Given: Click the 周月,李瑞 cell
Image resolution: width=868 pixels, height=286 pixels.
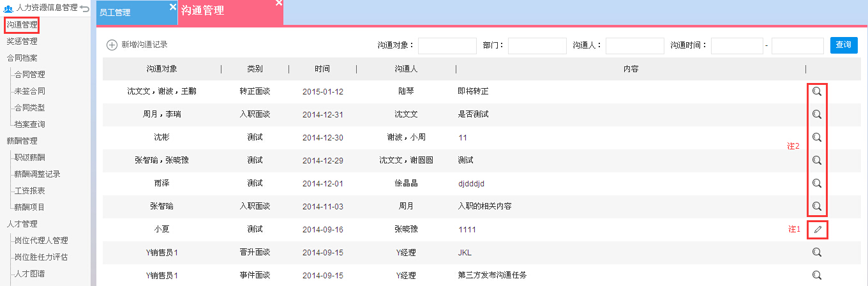Looking at the screenshot, I should 162,114.
